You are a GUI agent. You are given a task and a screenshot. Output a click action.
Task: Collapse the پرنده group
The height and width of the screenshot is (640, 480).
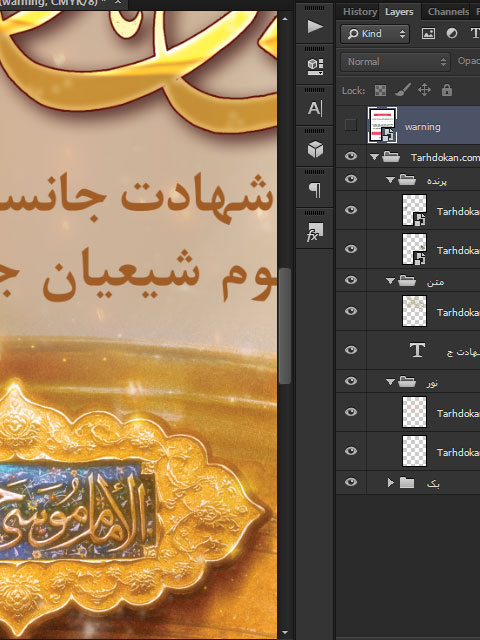coord(390,180)
